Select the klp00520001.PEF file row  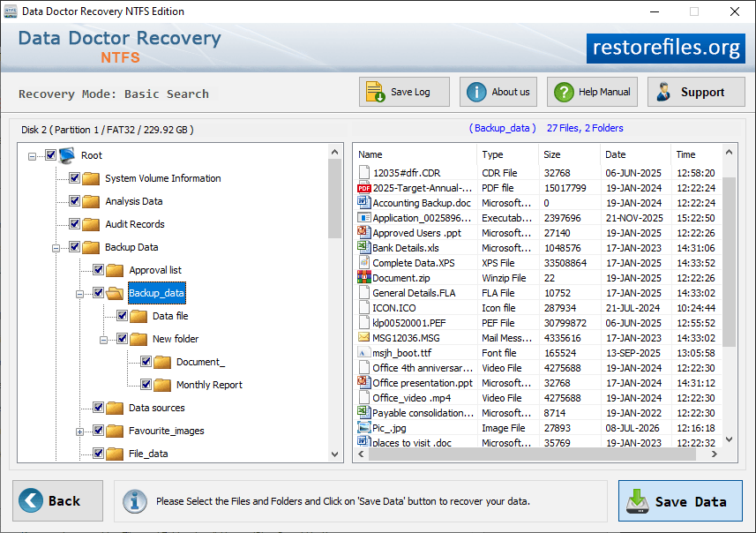tap(539, 323)
